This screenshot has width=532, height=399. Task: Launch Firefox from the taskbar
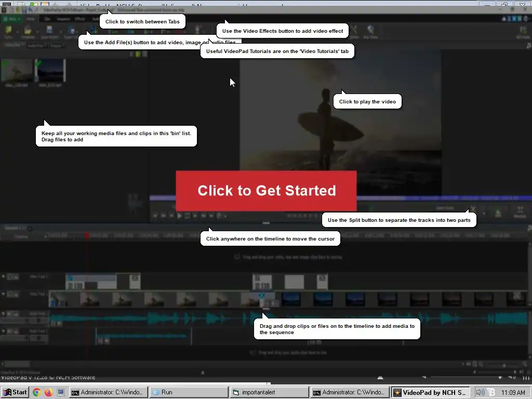point(48,393)
